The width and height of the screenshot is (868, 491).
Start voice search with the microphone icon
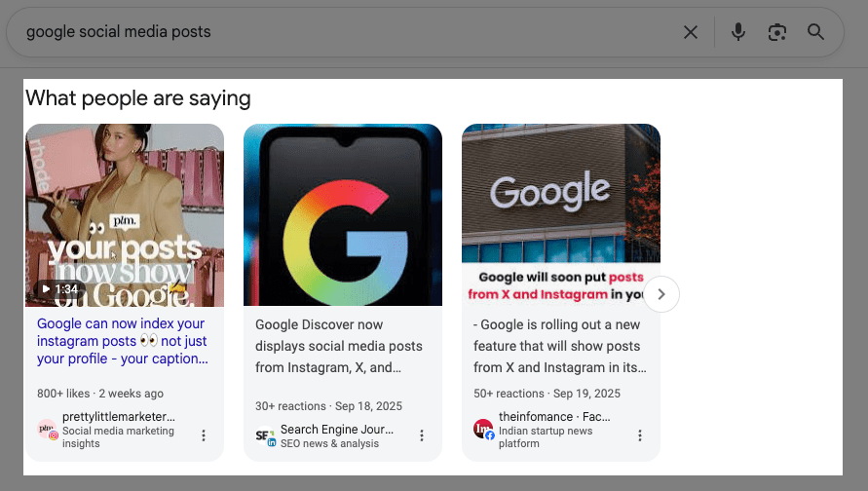click(738, 32)
